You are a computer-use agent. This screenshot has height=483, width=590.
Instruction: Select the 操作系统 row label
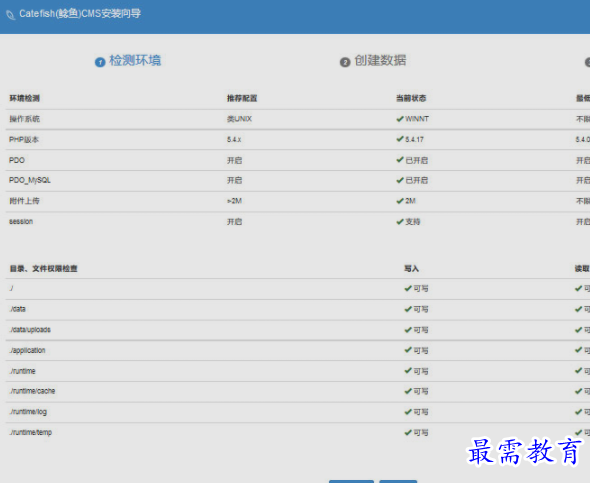pyautogui.click(x=24, y=119)
